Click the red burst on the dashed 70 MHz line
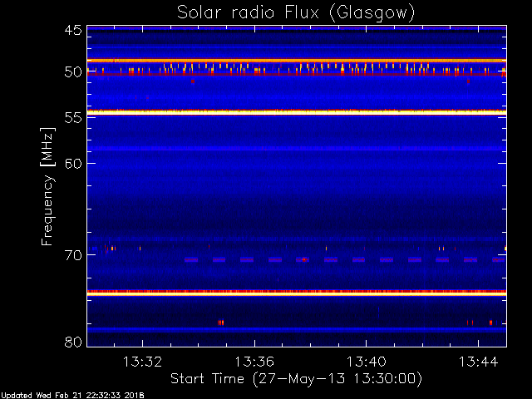The image size is (532, 399). point(304,260)
